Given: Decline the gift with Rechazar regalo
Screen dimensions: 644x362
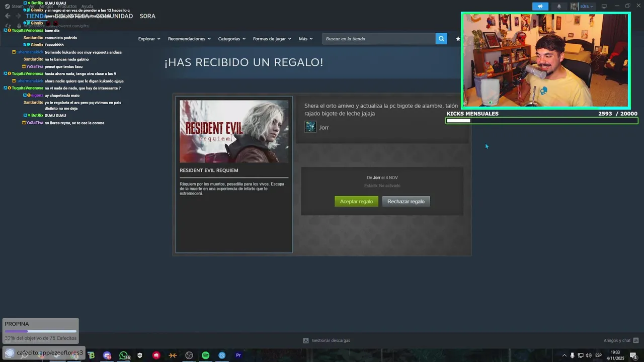Looking at the screenshot, I should coord(406,202).
